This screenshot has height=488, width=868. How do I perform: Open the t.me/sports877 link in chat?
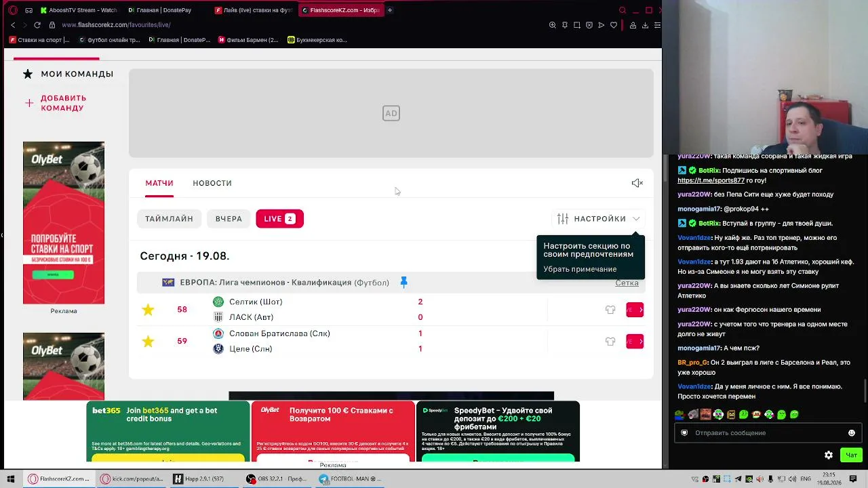pos(711,181)
